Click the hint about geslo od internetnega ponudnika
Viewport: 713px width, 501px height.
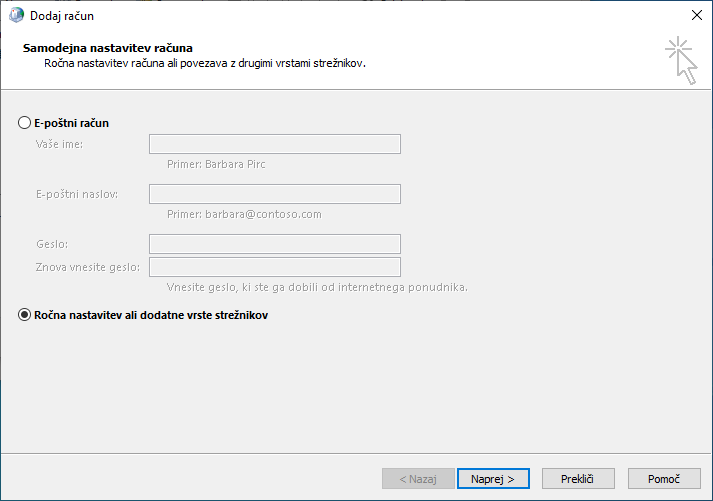coord(317,287)
